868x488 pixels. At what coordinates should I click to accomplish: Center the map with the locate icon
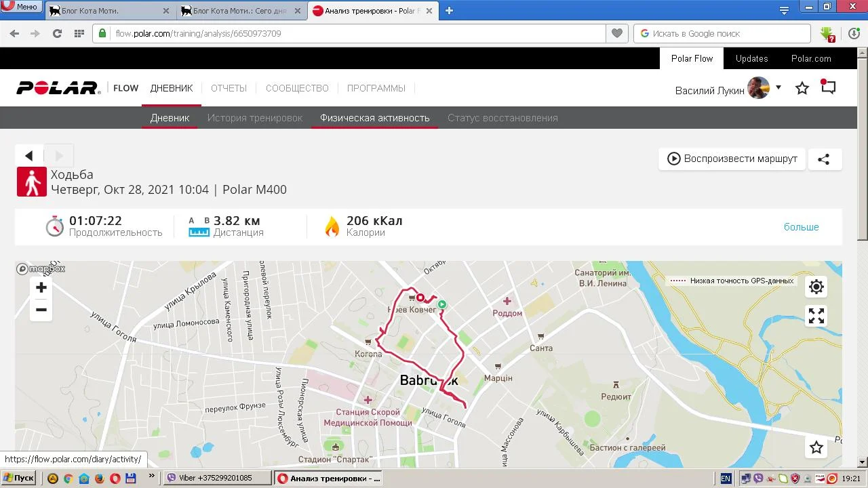point(816,287)
